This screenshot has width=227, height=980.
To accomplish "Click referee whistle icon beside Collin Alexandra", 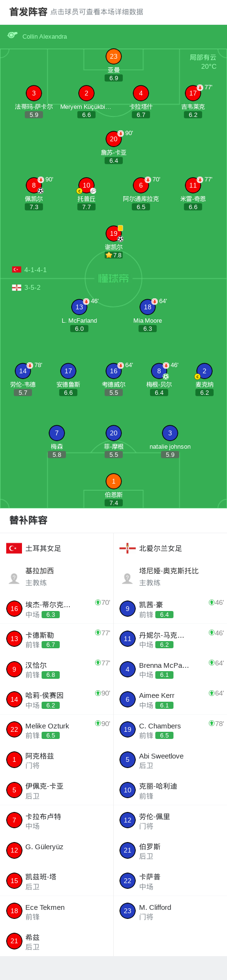I will click(12, 35).
